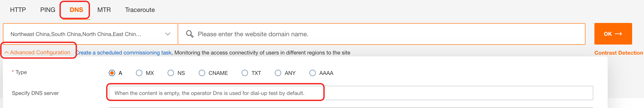The width and height of the screenshot is (644, 108).
Task: Expand region list via dropdown arrow
Action: (168, 34)
